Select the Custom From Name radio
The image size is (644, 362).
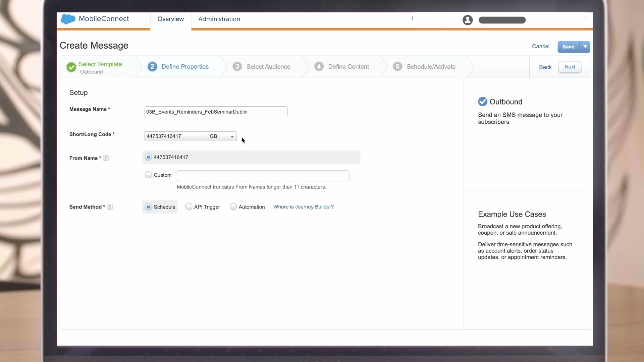click(148, 175)
